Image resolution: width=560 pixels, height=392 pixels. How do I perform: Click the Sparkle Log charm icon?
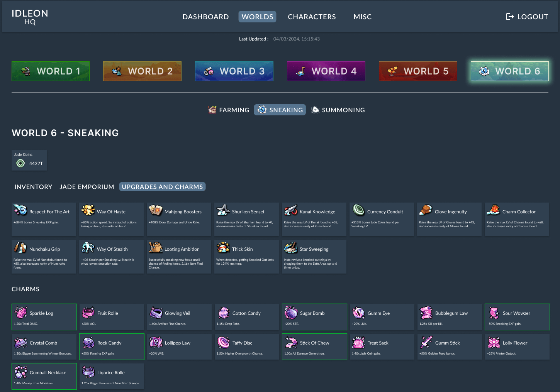pyautogui.click(x=20, y=312)
